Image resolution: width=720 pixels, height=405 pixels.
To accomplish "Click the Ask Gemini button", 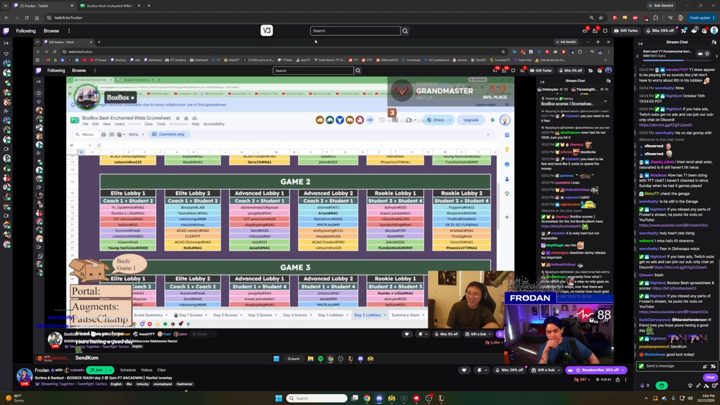I will click(x=661, y=6).
